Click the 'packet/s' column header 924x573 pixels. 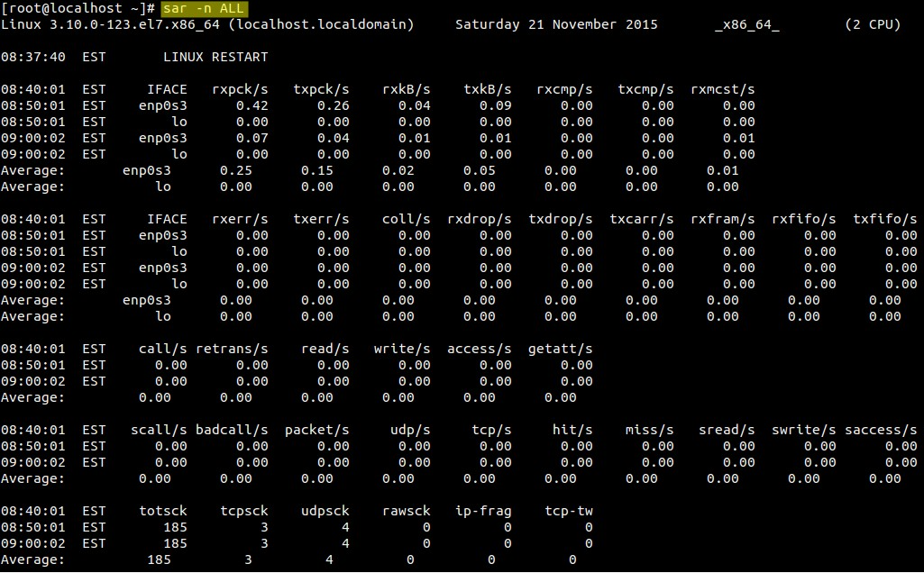click(317, 430)
